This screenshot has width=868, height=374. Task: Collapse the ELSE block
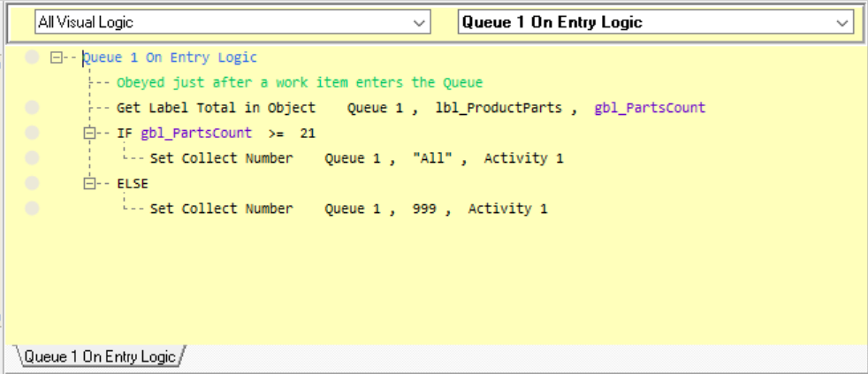(x=88, y=183)
